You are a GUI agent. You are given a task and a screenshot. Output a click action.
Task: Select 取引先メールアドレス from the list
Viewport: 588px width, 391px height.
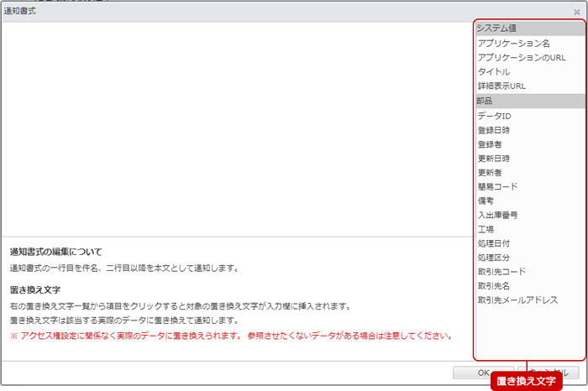click(x=517, y=300)
